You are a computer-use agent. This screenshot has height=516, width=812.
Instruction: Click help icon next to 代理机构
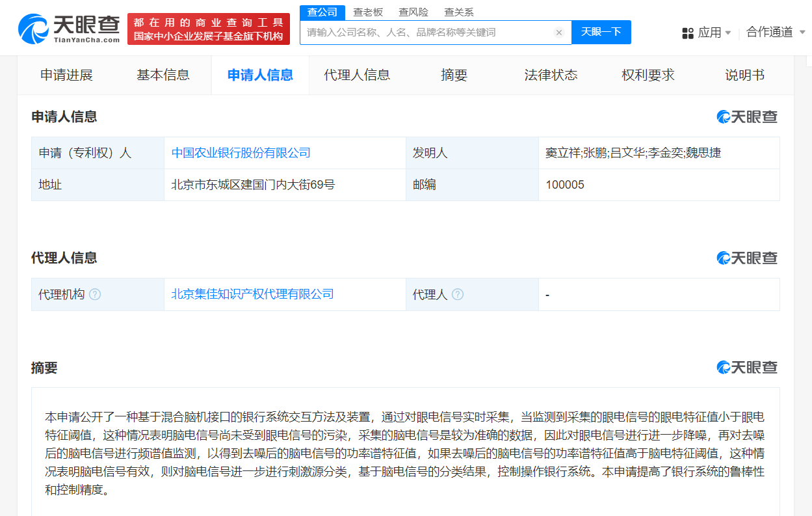(95, 294)
